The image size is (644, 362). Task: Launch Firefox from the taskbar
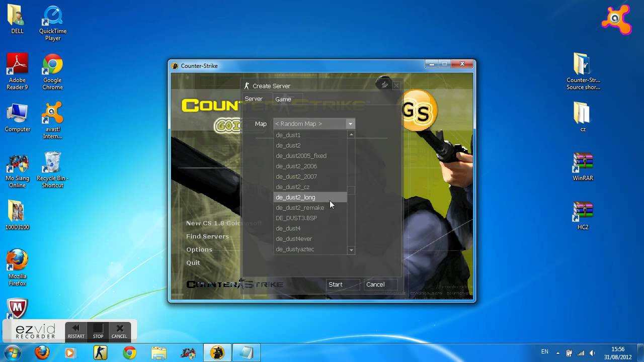click(x=42, y=353)
